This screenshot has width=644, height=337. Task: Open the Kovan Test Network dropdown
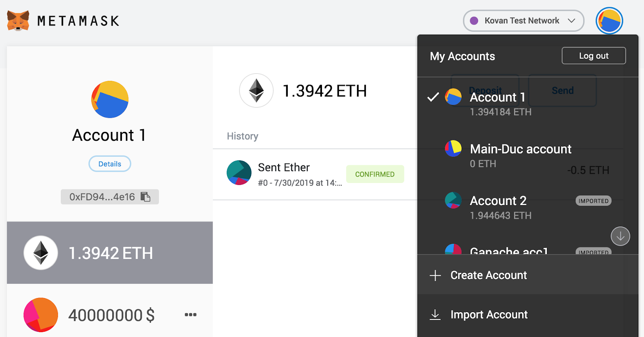click(x=523, y=21)
